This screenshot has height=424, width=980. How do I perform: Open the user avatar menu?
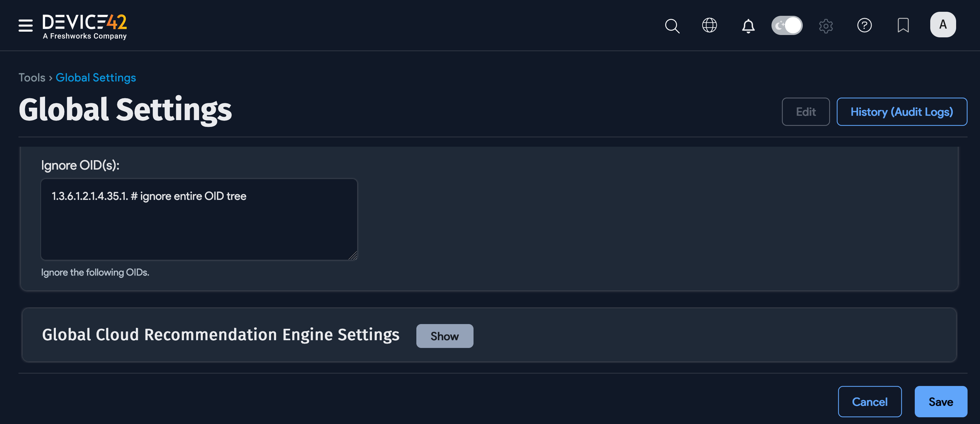point(943,24)
